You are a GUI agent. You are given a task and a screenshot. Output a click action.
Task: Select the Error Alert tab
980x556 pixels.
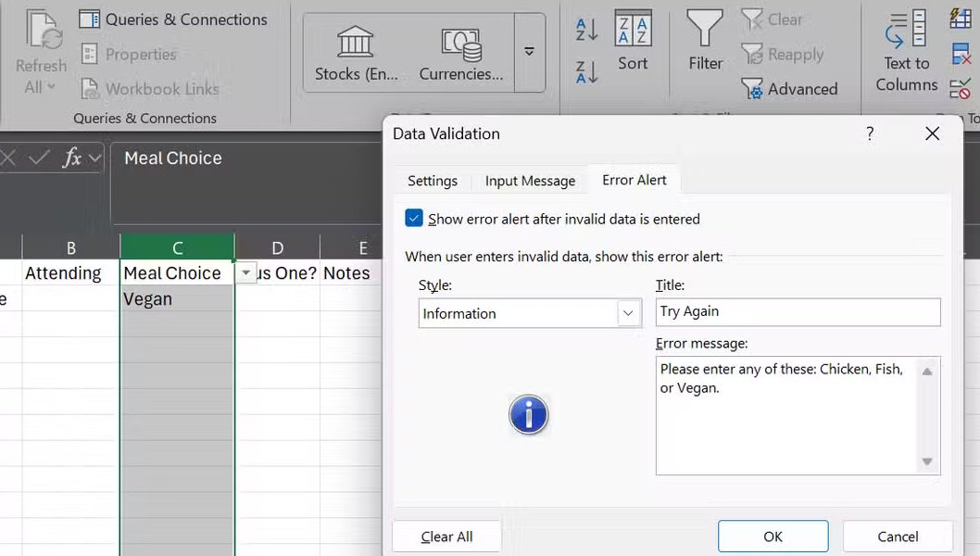[x=634, y=180]
